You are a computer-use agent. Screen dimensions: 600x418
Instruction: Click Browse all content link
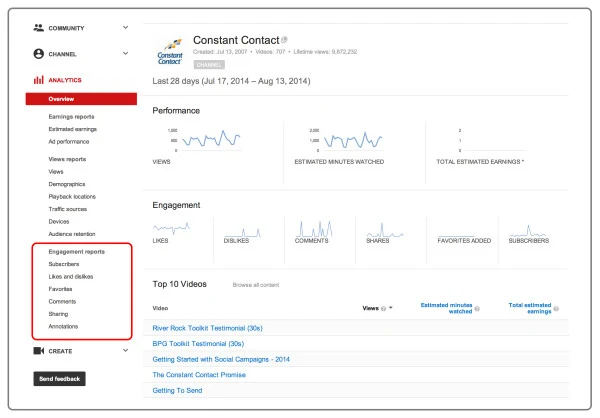256,285
